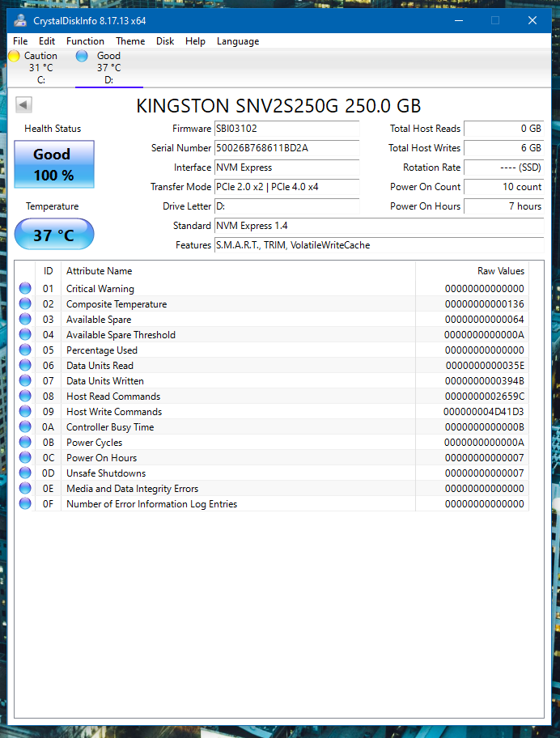Screen dimensions: 560x738
Task: Click the Rotation Rate value field
Action: (503, 168)
